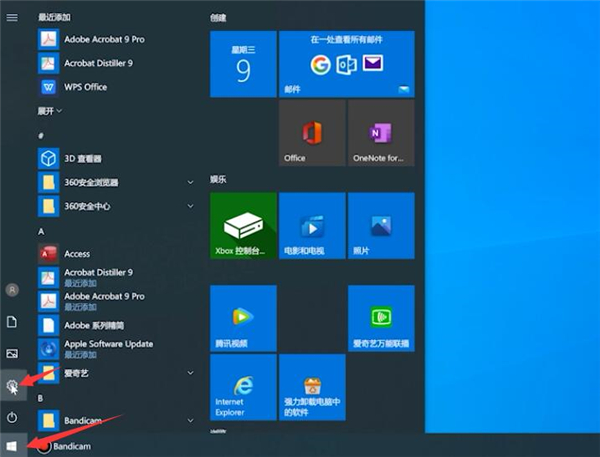Launch WPS Office from the app list
This screenshot has height=457, width=600.
click(x=85, y=87)
